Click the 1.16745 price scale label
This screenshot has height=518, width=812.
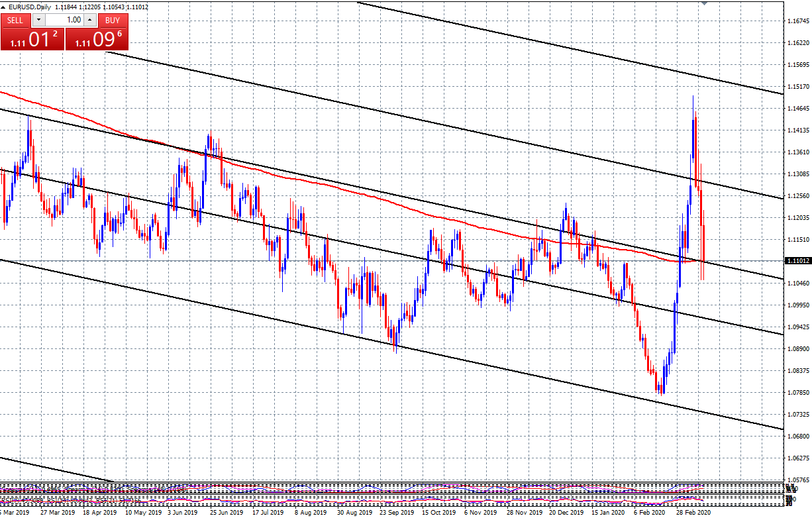797,22
